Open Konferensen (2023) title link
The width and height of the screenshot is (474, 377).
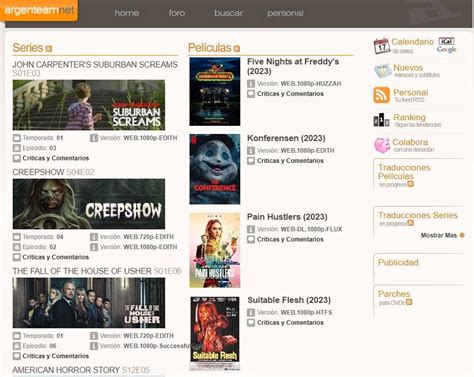[x=286, y=138]
